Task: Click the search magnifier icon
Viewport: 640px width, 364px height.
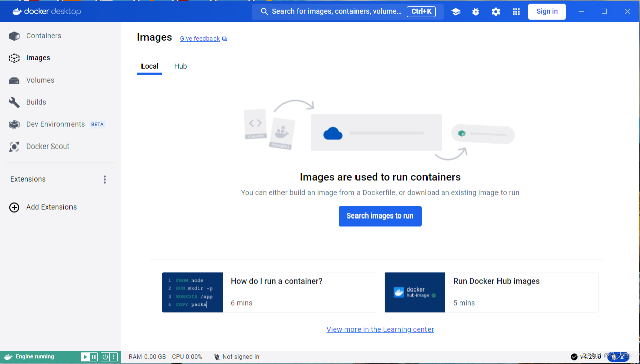Action: (264, 12)
